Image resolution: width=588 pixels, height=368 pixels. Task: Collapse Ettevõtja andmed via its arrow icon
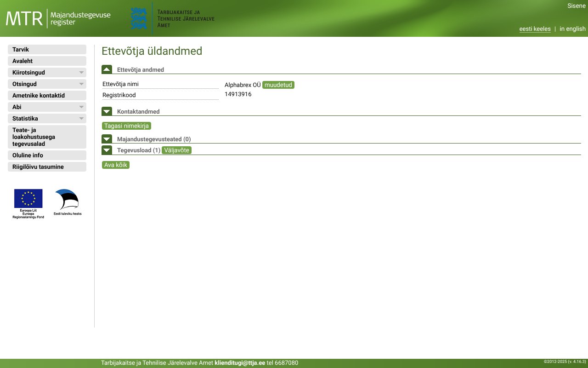107,69
